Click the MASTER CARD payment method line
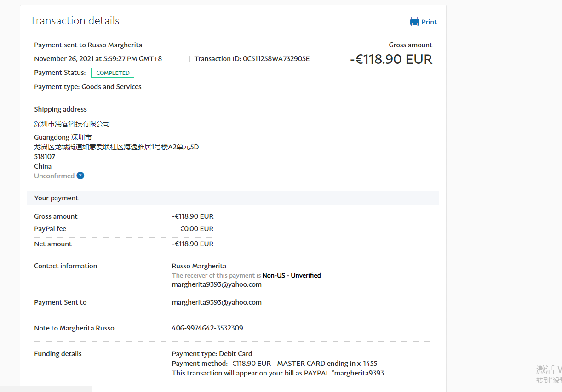The width and height of the screenshot is (562, 392). point(275,364)
